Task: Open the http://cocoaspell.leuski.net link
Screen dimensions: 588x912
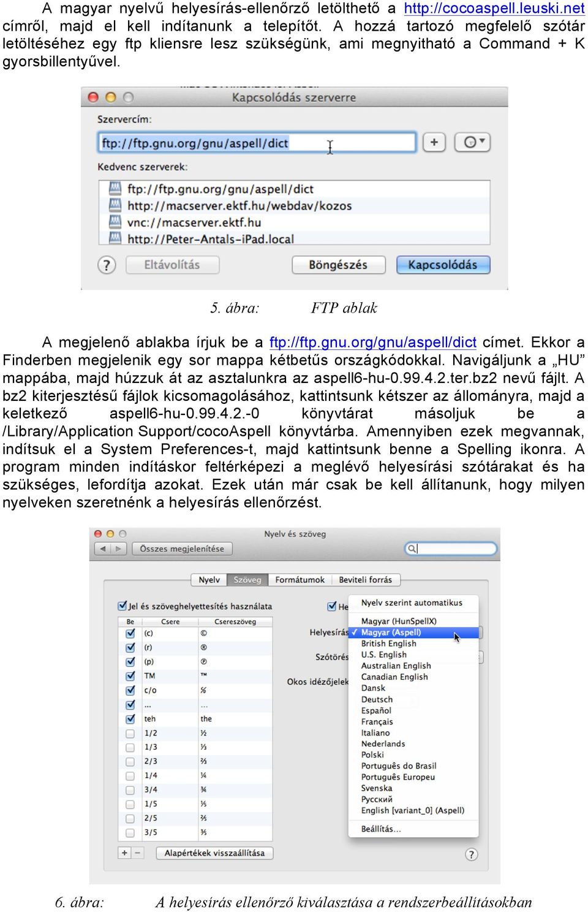Action: click(494, 9)
